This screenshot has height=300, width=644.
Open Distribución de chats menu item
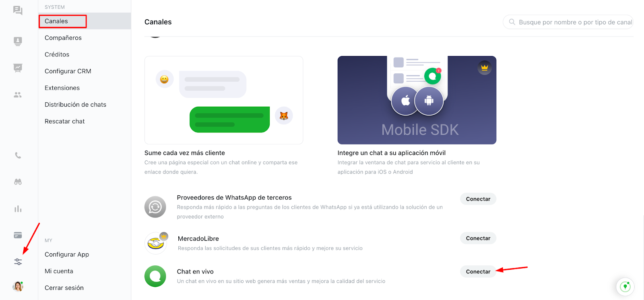click(75, 105)
